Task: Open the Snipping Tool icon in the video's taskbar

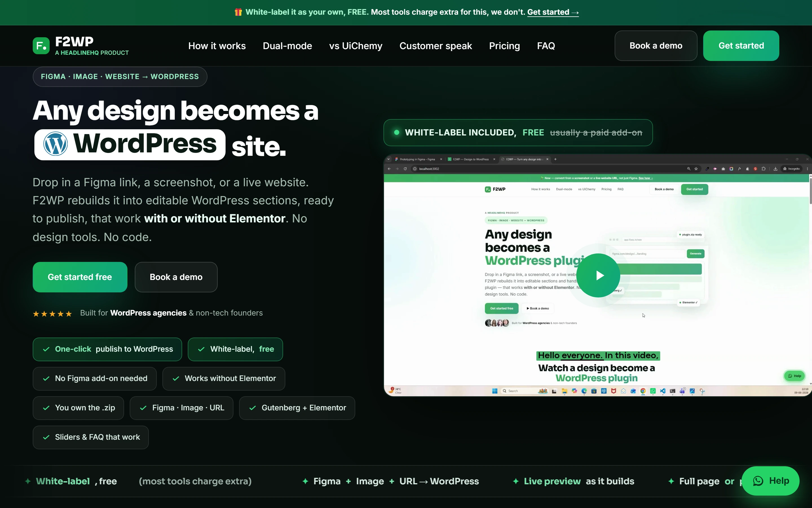Action: tap(702, 391)
